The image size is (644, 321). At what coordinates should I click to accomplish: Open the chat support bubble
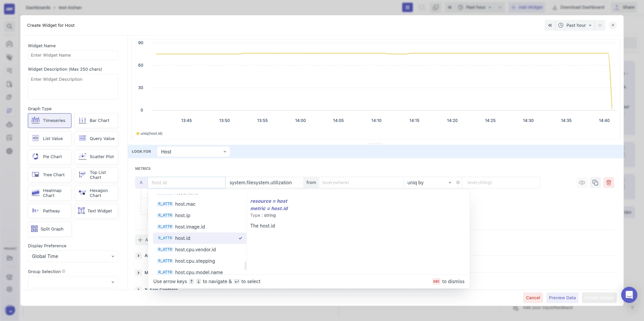[629, 295]
